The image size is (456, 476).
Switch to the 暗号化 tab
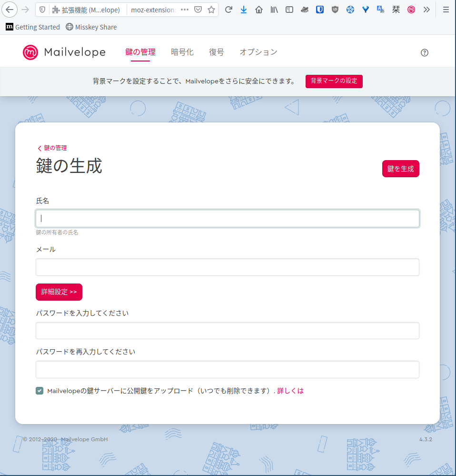click(182, 52)
